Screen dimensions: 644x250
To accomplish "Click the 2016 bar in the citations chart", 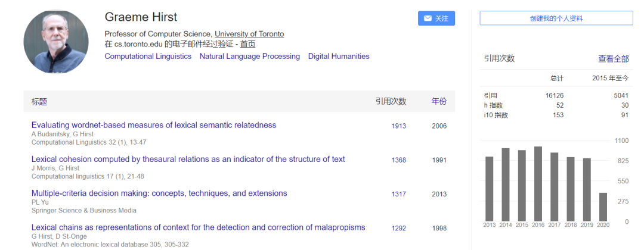I will (538, 184).
